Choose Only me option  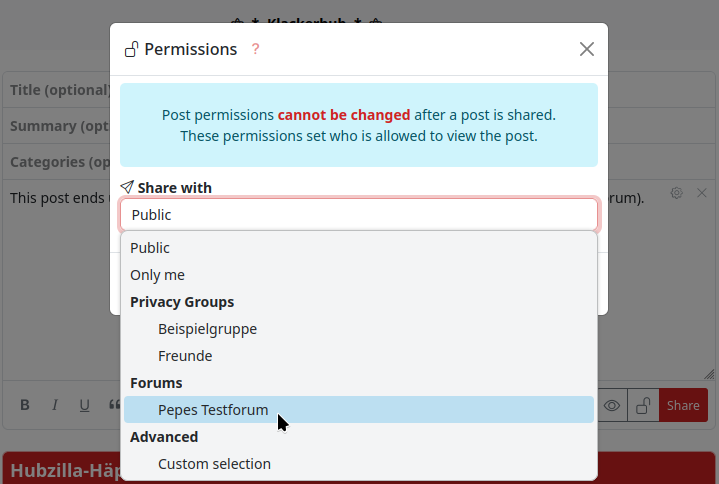[157, 275]
